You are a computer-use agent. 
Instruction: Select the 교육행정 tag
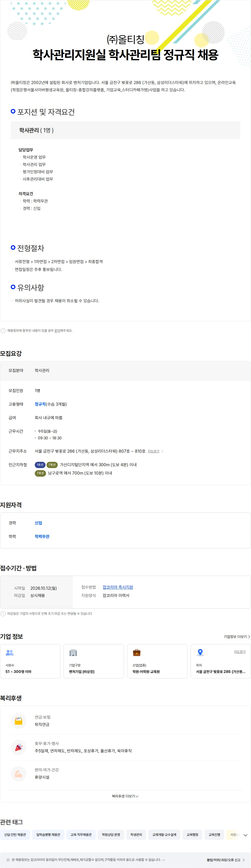[192, 835]
